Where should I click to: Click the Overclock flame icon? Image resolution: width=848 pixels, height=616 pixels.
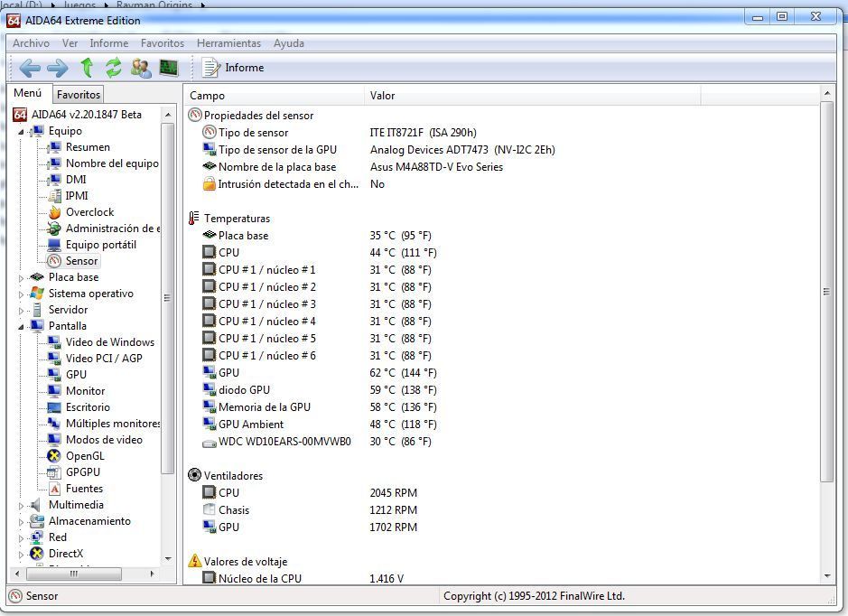pyautogui.click(x=54, y=212)
